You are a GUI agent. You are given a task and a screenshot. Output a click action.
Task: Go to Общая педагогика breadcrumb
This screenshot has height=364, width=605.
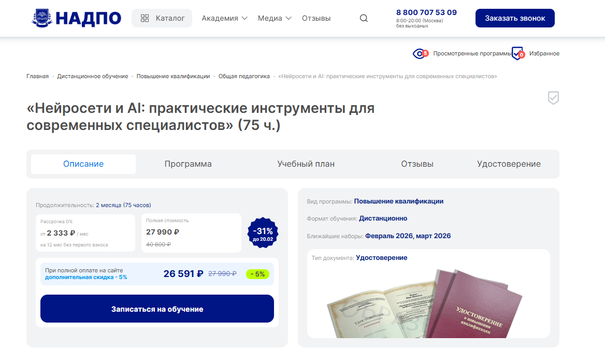tap(244, 76)
